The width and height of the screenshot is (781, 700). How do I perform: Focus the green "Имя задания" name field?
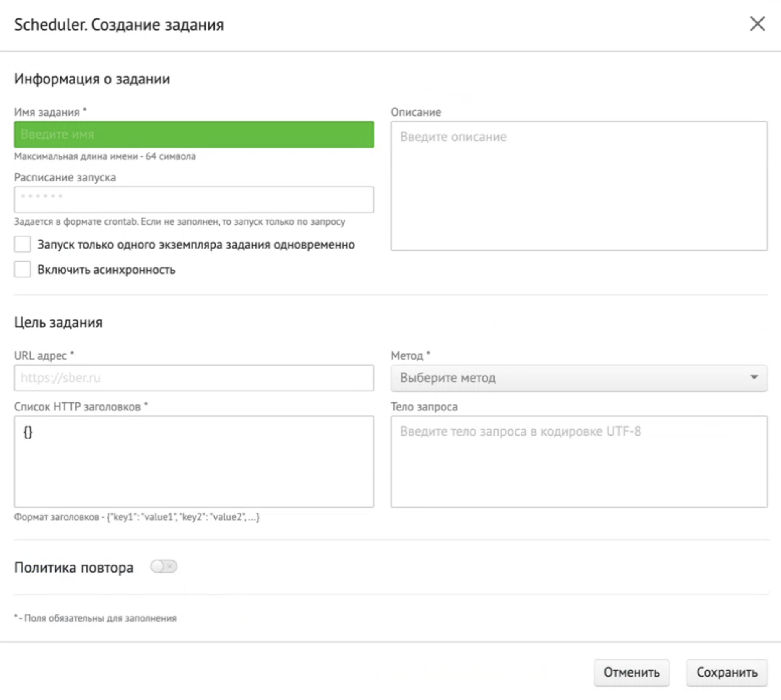194,135
